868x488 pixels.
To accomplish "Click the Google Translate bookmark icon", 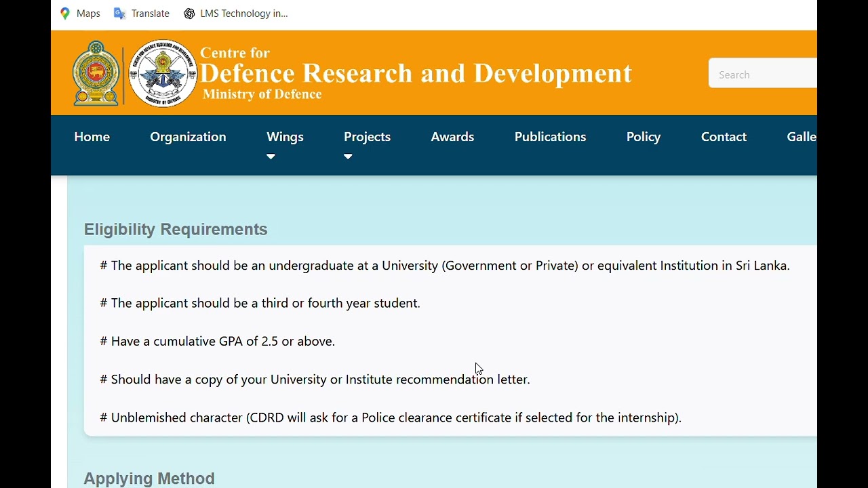I will click(x=120, y=14).
